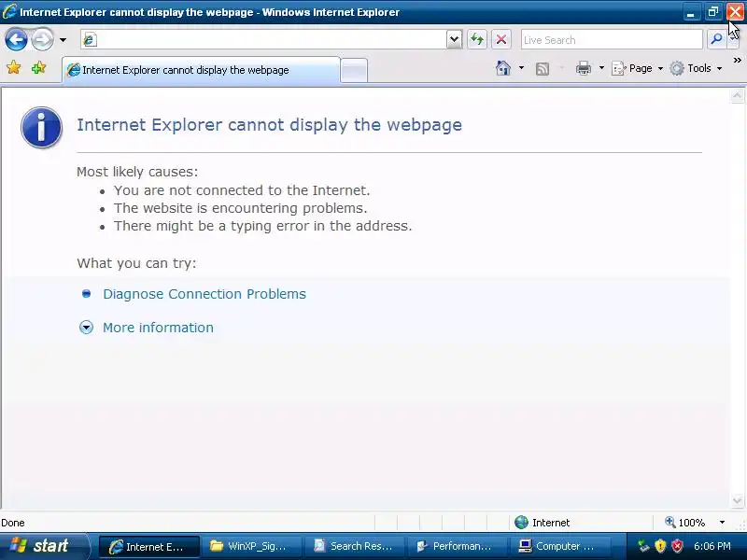The height and width of the screenshot is (560, 747).
Task: Switch to Search Results taskbar button
Action: click(354, 546)
